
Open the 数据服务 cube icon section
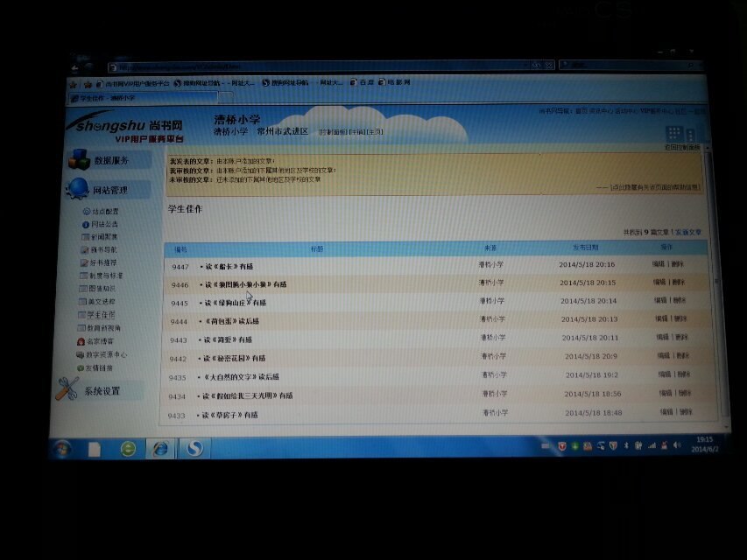77,160
